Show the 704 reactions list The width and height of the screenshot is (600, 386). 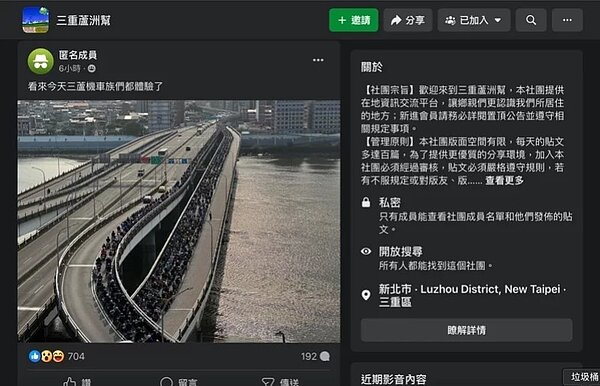coord(76,356)
